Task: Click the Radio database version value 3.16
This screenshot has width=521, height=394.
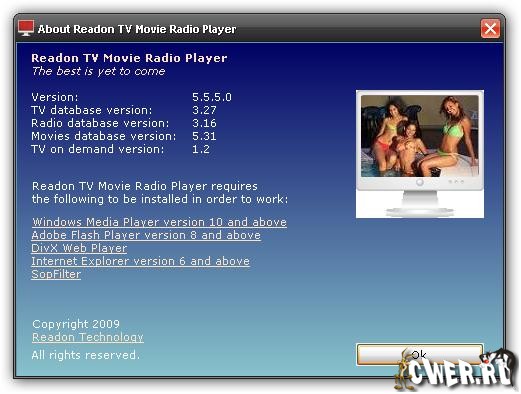Action: [204, 123]
